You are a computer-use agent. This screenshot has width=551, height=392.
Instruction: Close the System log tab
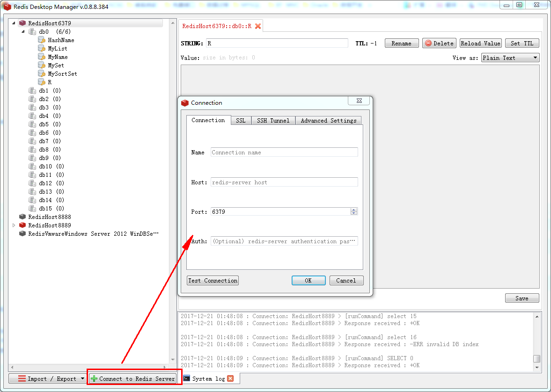tap(230, 378)
